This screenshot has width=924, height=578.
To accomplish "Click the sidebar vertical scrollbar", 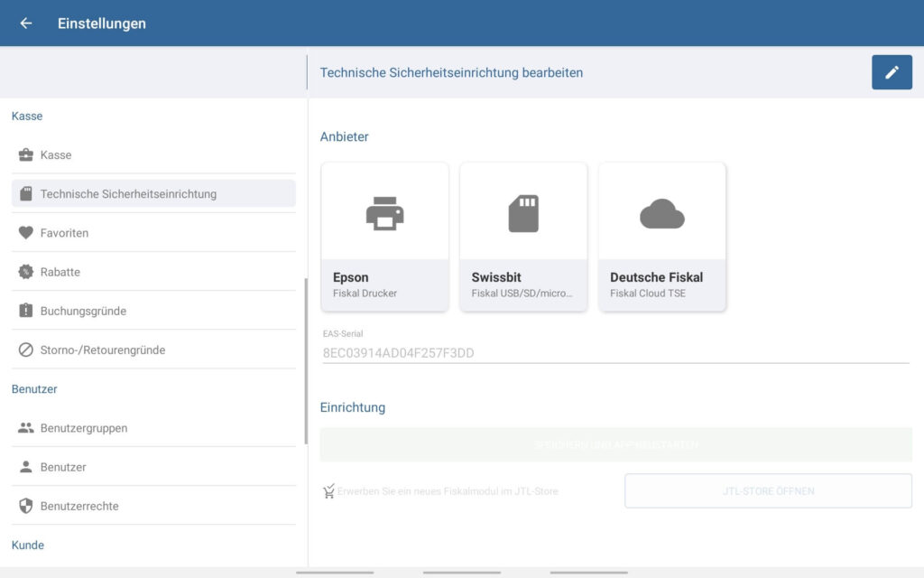I will pos(307,361).
